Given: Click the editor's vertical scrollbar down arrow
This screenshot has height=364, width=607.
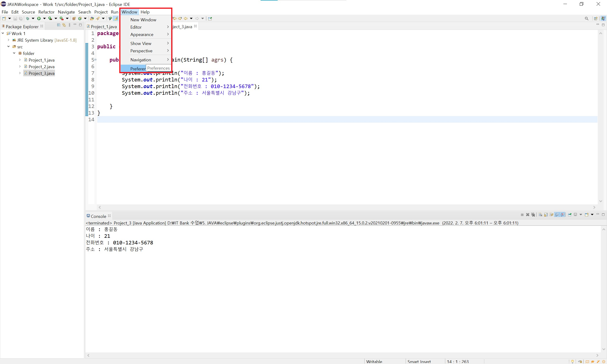Looking at the screenshot, I should 601,201.
